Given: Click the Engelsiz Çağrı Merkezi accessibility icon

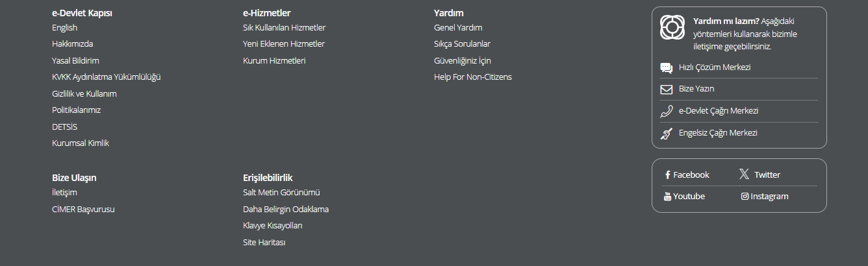Looking at the screenshot, I should point(666,134).
